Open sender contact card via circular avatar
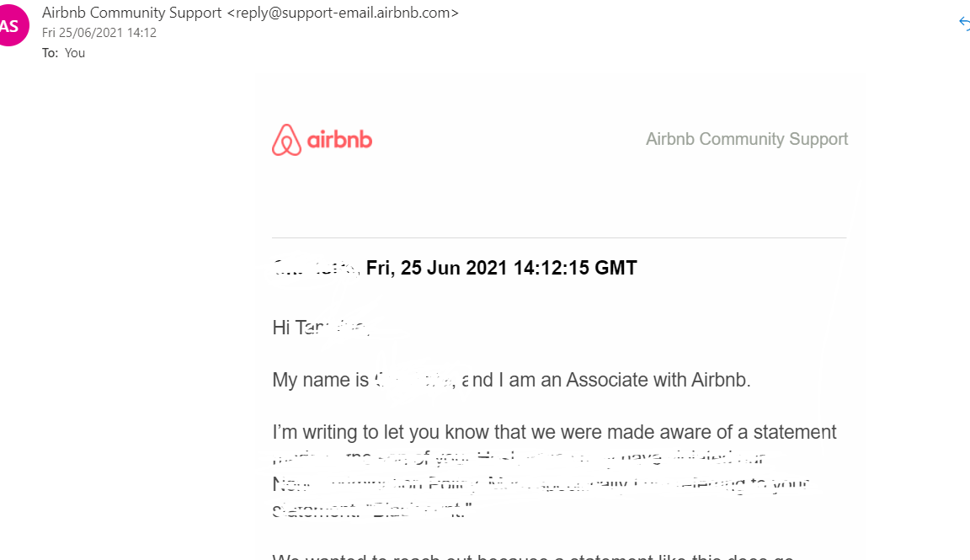970x560 pixels. (x=12, y=25)
